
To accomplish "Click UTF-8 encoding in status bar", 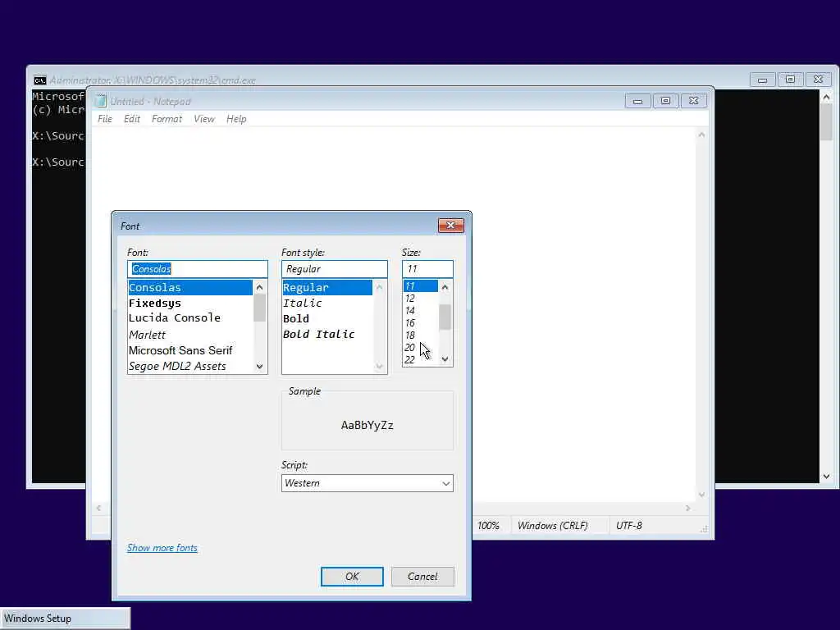I will point(629,526).
